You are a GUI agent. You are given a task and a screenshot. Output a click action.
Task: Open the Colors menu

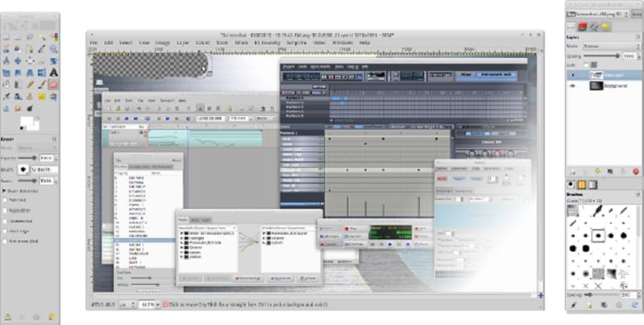[202, 43]
